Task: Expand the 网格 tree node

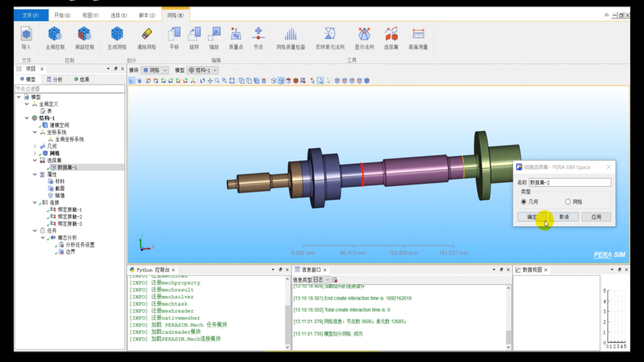Action: [35, 153]
